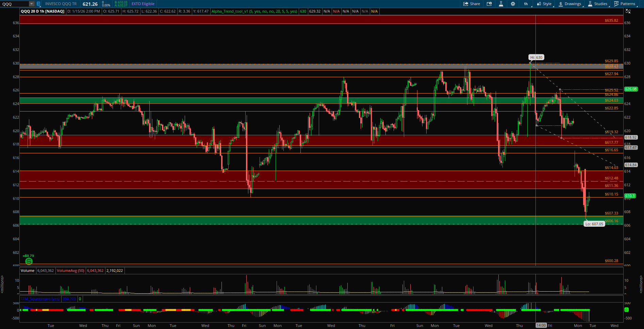Open the chart alerts calendar icon
This screenshot has height=329, width=644.
(x=489, y=4)
